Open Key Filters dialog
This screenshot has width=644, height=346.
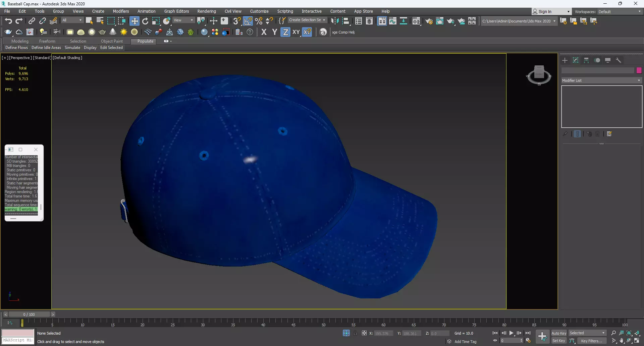pos(592,341)
